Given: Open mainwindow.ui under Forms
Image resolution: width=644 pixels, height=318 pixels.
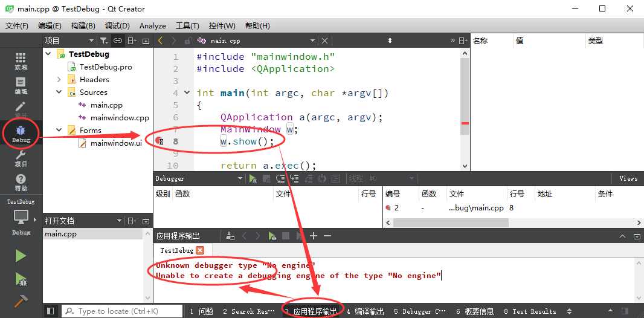Looking at the screenshot, I should [116, 143].
